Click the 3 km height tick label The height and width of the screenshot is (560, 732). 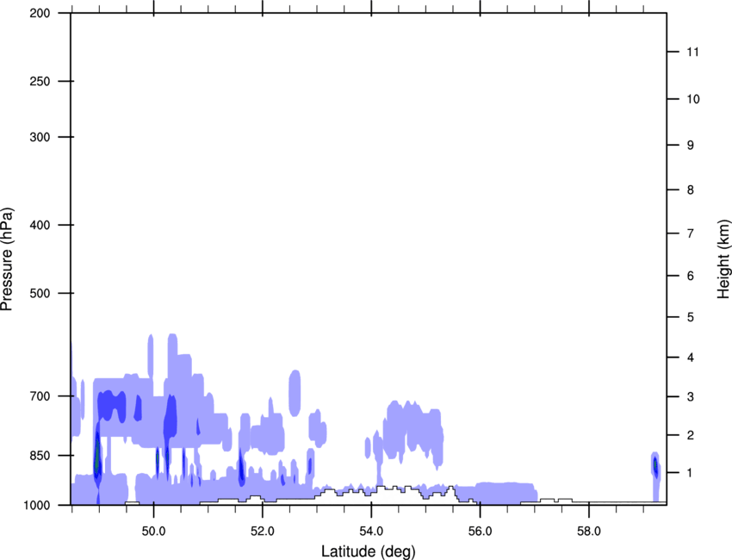[x=691, y=396]
